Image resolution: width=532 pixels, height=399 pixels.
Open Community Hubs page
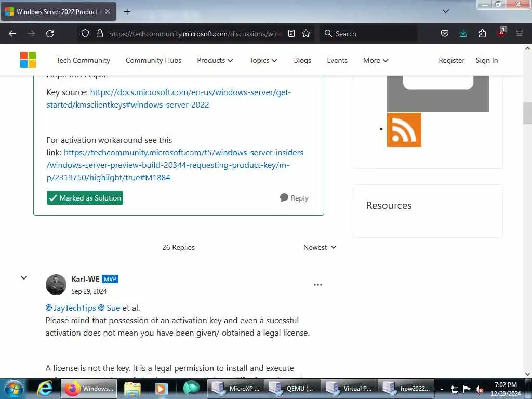[153, 60]
